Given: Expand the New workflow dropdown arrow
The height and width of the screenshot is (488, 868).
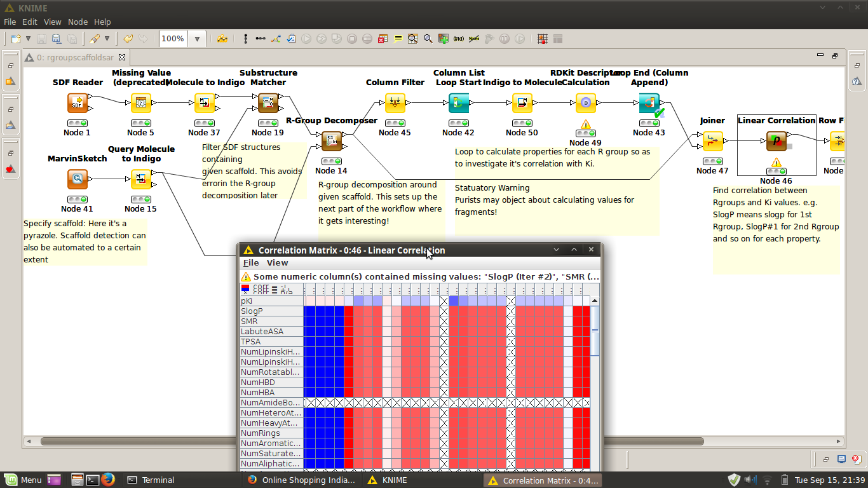Looking at the screenshot, I should 28,39.
